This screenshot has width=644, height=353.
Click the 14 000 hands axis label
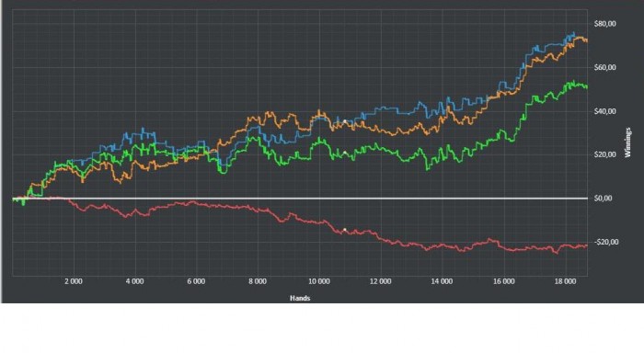click(442, 281)
